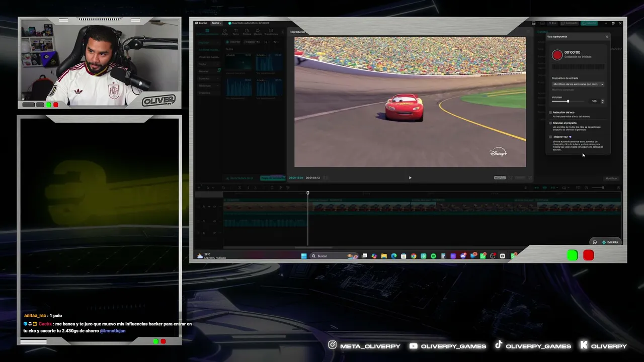The image size is (644, 362).
Task: Open Google Chrome from the taskbar
Action: [414, 256]
